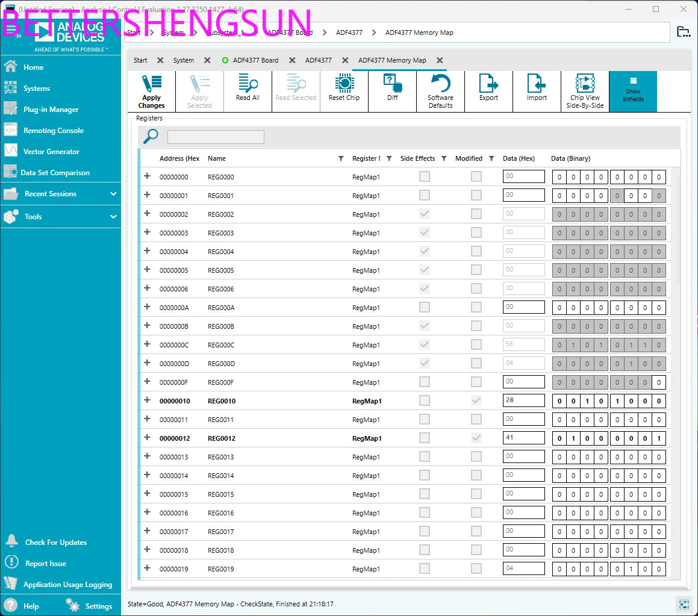Click the Apply Changes toolbar icon
Viewport: 698px width, 616px height.
[151, 92]
